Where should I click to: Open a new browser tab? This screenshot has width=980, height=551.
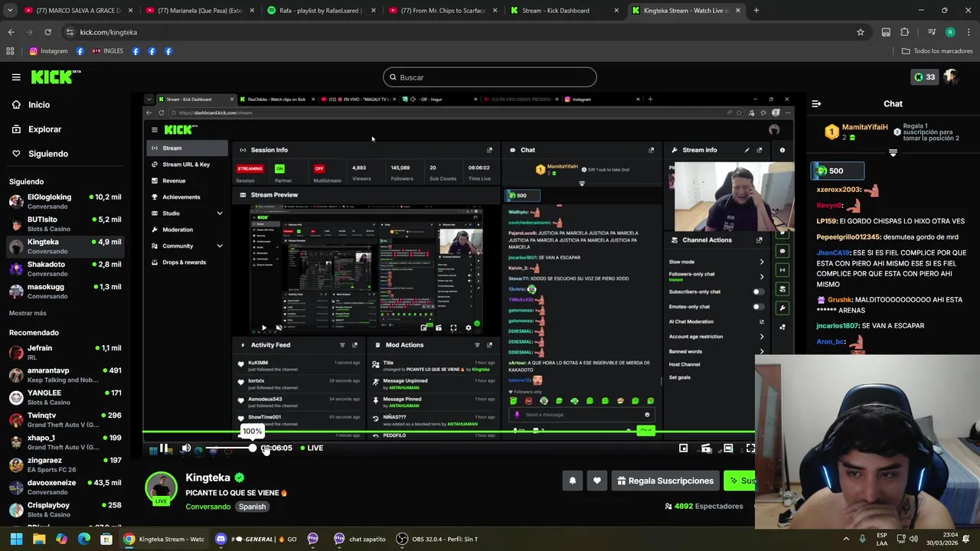[756, 11]
